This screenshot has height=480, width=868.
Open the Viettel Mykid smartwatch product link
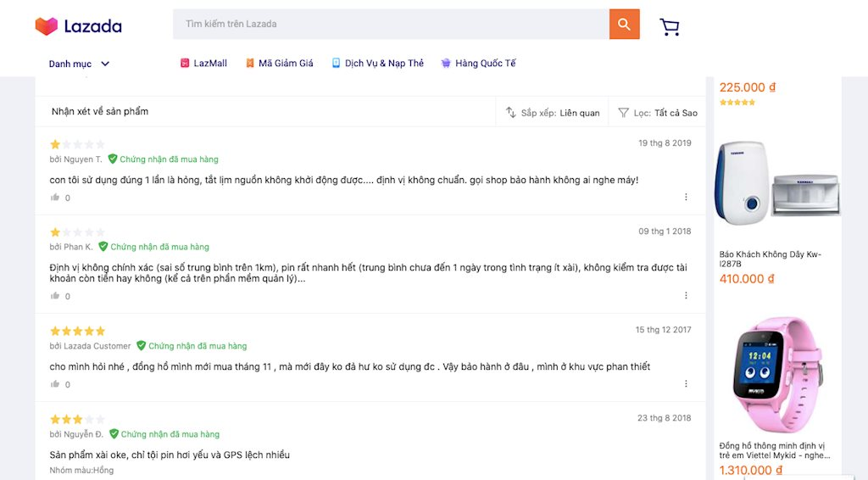tap(771, 450)
